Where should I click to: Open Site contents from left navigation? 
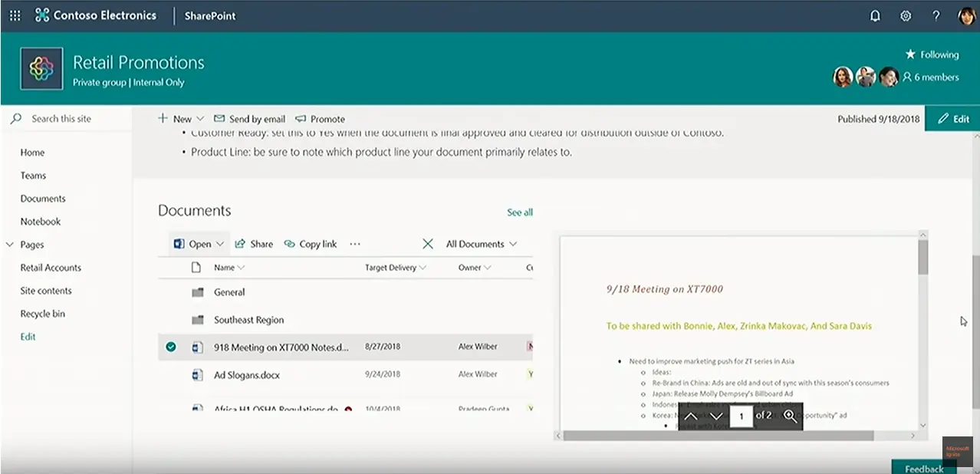46,291
